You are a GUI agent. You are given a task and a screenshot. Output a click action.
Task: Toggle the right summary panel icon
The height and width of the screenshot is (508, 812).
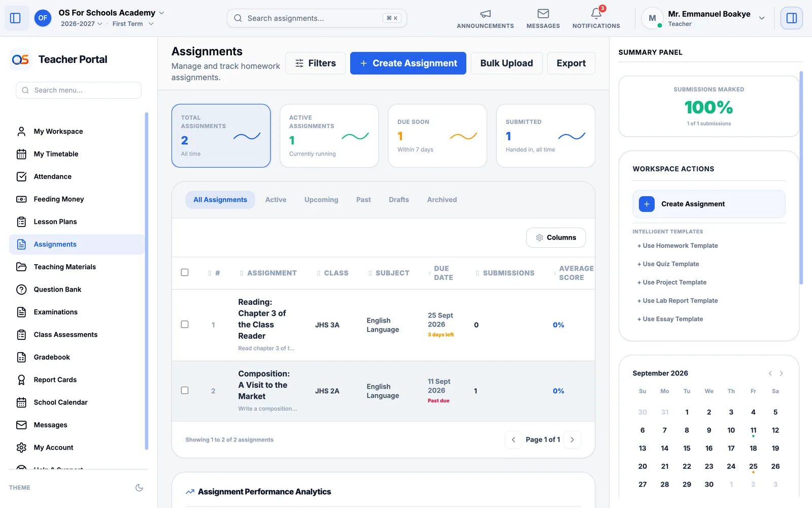pyautogui.click(x=791, y=18)
